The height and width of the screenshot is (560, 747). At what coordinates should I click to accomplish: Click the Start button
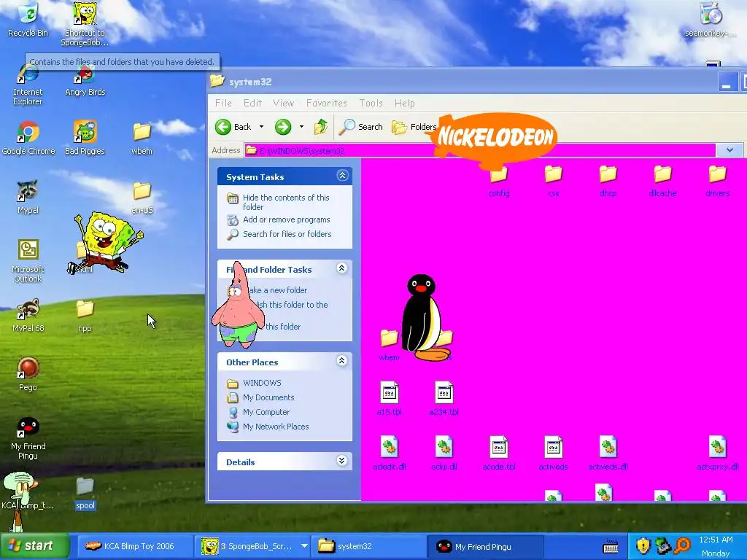(35, 545)
